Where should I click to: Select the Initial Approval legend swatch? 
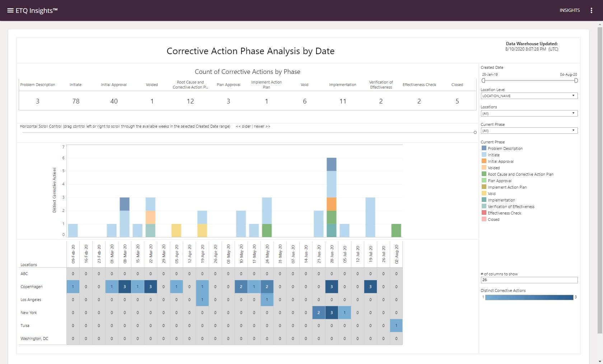pyautogui.click(x=484, y=161)
